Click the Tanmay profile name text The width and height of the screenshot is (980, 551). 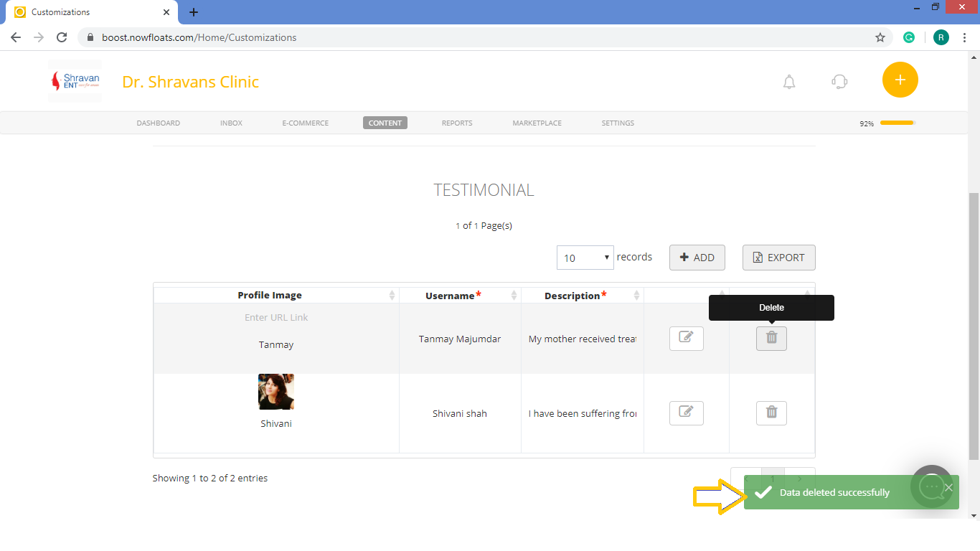click(276, 344)
